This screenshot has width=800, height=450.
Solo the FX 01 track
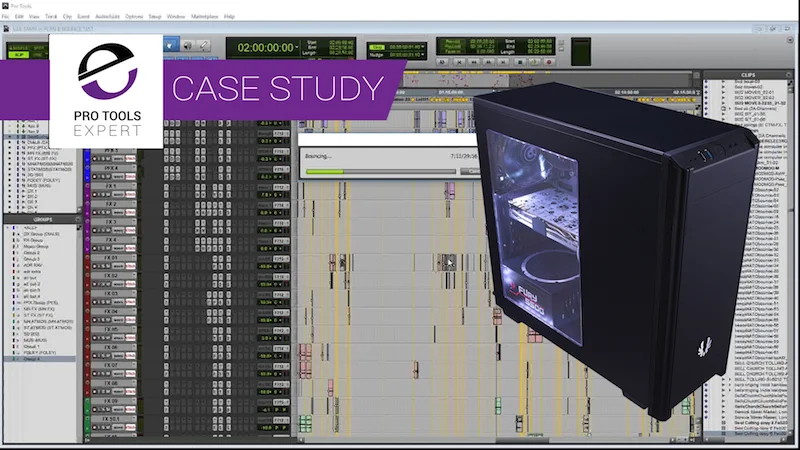[102, 266]
